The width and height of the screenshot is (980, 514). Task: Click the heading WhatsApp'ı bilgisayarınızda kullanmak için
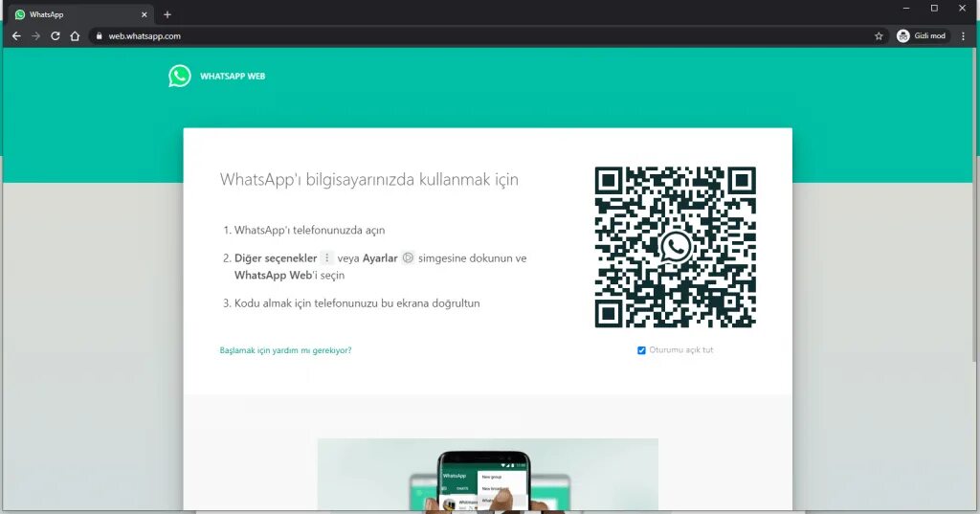click(368, 179)
